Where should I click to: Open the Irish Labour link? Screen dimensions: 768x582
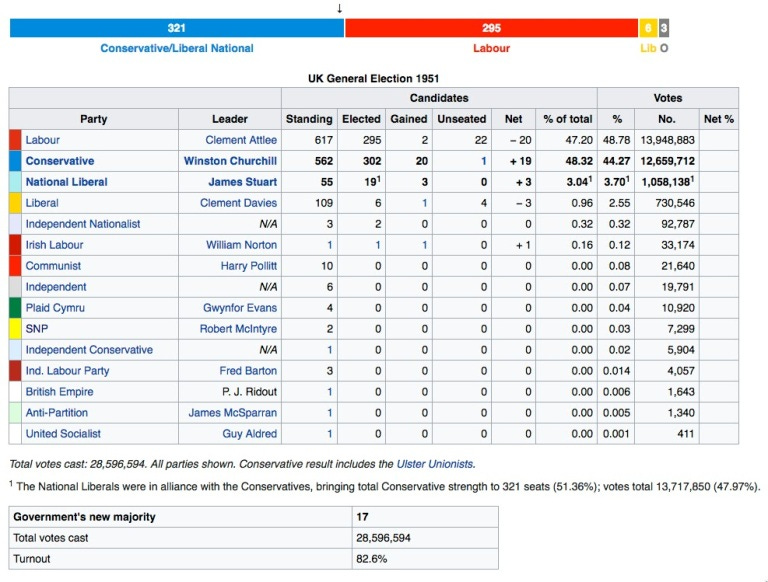coord(54,245)
